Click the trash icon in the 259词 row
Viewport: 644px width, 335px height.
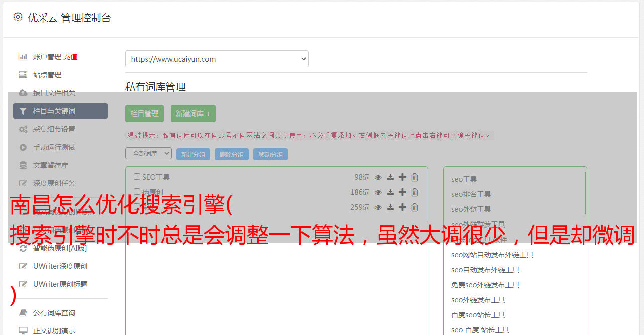coord(415,207)
